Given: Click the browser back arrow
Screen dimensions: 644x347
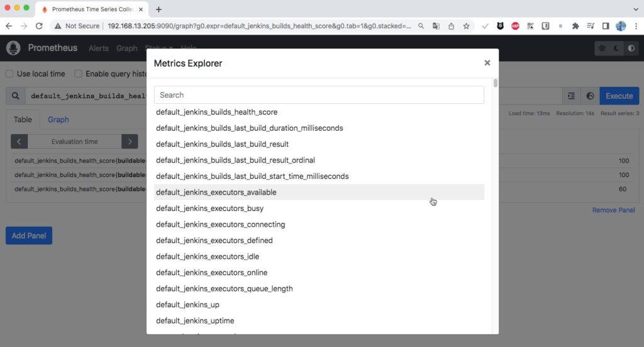Looking at the screenshot, I should [x=9, y=26].
